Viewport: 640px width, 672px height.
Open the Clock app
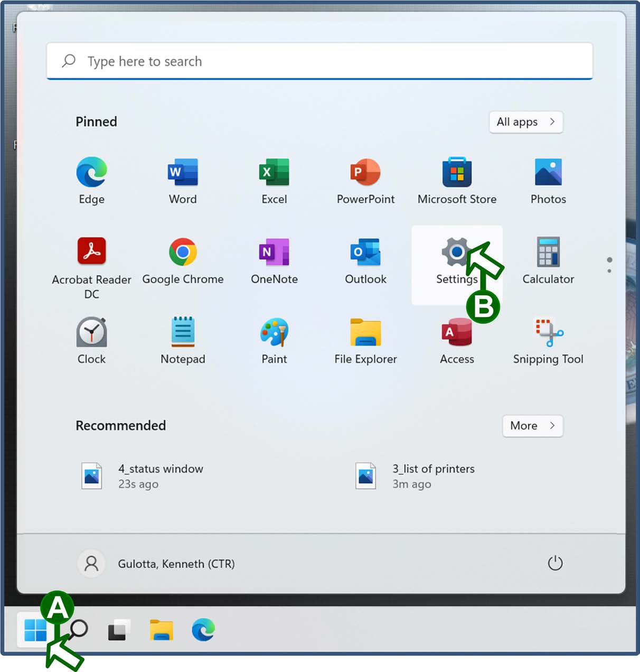click(91, 341)
